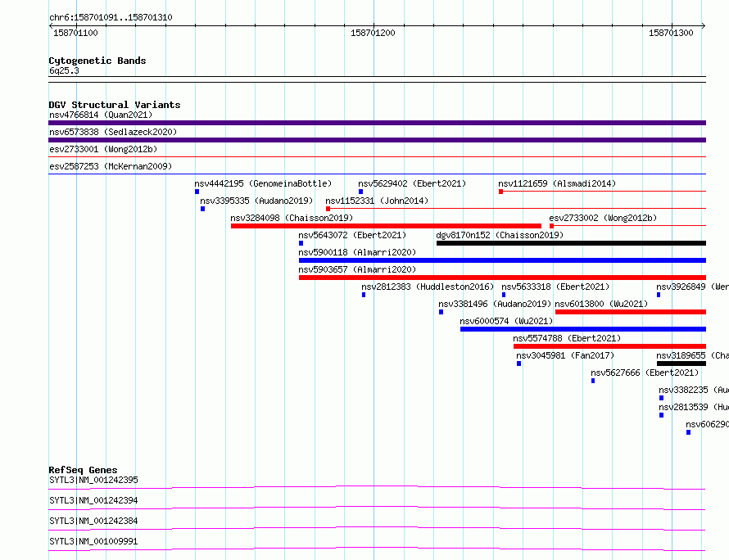Open the nsv2812383 (Huddleston2016) label
Image resolution: width=729 pixels, height=560 pixels.
tap(428, 287)
